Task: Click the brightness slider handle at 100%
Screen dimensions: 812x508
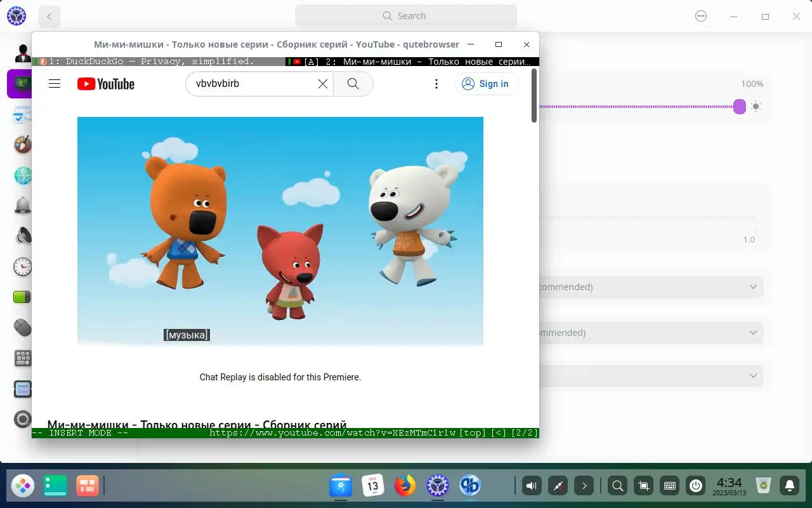Action: pyautogui.click(x=740, y=107)
